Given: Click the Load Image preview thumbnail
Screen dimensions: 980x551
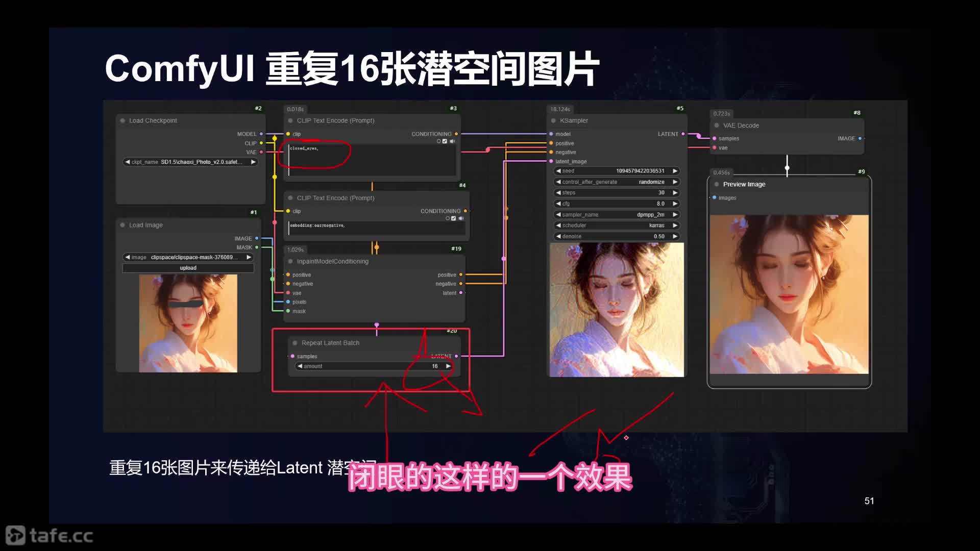Looking at the screenshot, I should [x=188, y=323].
